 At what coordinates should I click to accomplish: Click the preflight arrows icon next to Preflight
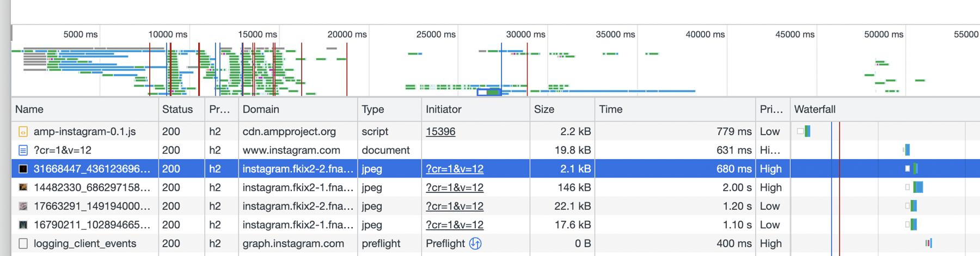(x=475, y=243)
